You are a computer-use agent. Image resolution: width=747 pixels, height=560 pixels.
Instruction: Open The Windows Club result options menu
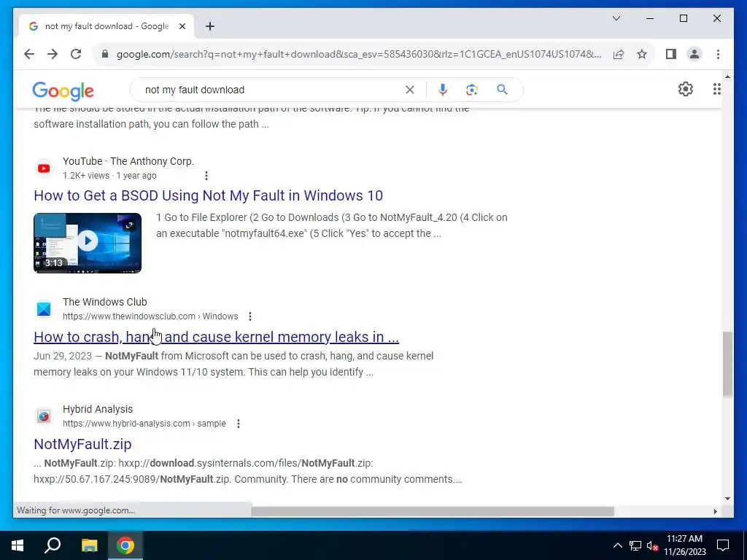click(x=250, y=316)
